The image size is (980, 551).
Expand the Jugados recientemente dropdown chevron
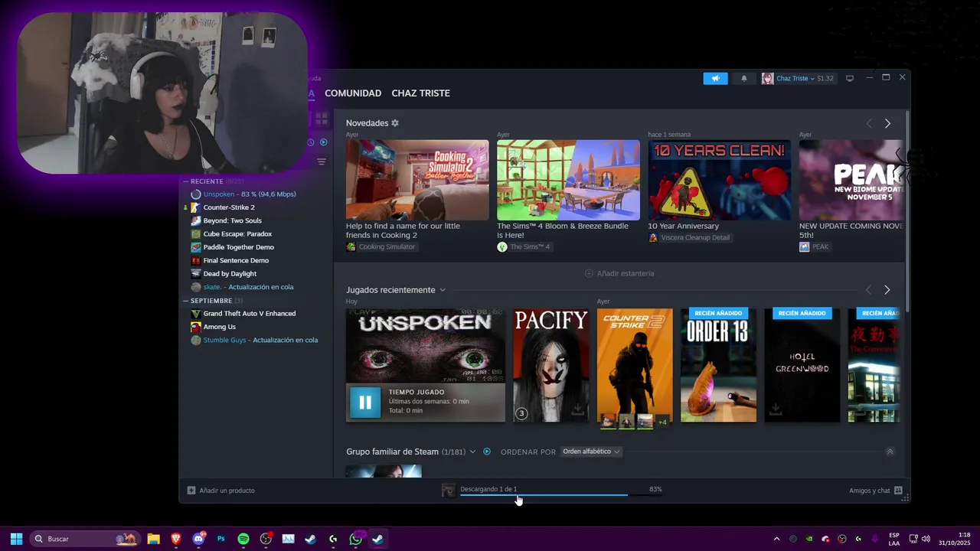(x=443, y=290)
